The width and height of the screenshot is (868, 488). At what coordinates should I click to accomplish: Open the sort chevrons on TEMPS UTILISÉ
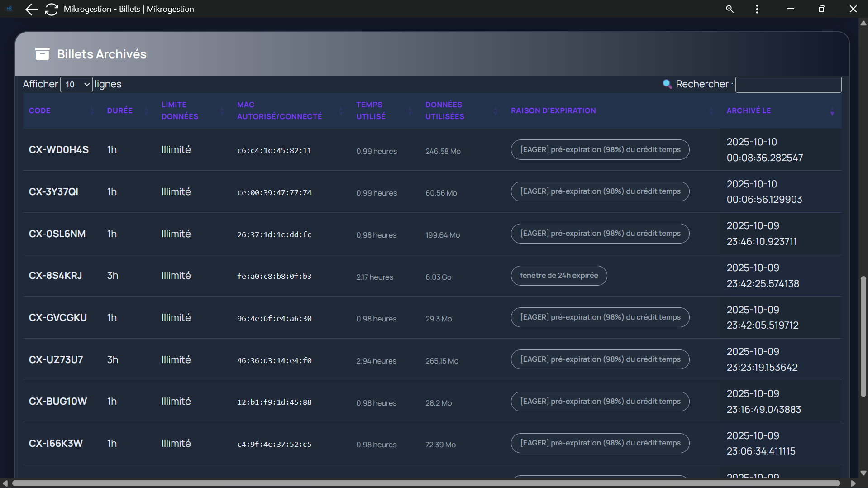(x=410, y=110)
